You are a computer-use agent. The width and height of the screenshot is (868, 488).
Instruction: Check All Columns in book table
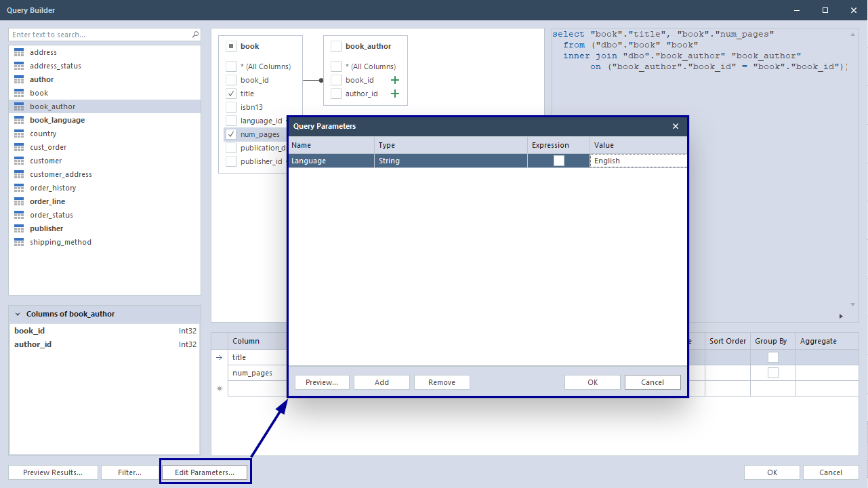point(231,66)
